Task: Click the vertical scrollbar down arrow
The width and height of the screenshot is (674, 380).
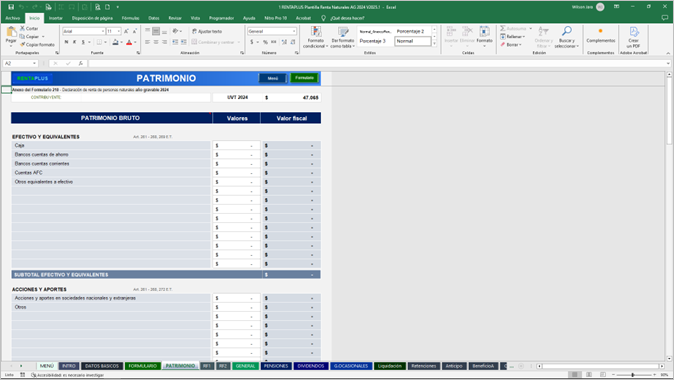Action: [669, 358]
